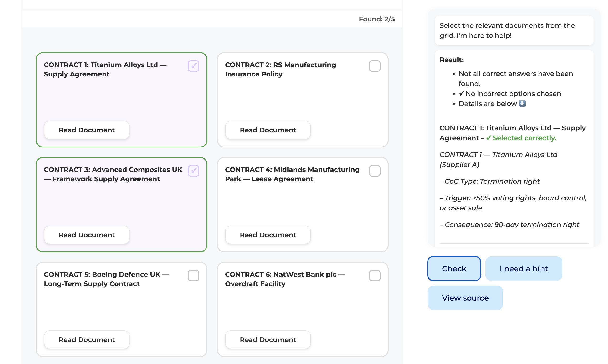Select the Contract 5 Boeing Defence UK title
The height and width of the screenshot is (364, 608).
pos(106,279)
